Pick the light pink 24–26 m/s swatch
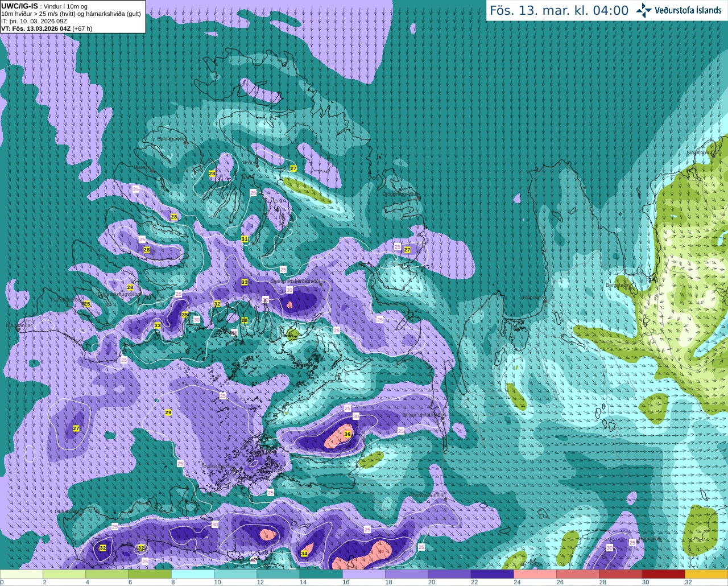This screenshot has width=728, height=586. coord(535,574)
